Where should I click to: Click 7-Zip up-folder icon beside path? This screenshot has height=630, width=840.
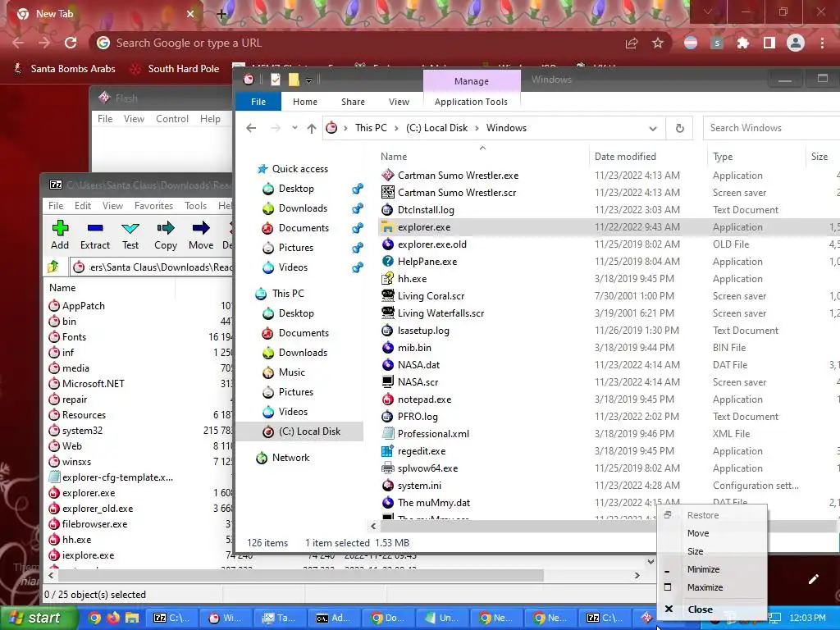click(53, 267)
